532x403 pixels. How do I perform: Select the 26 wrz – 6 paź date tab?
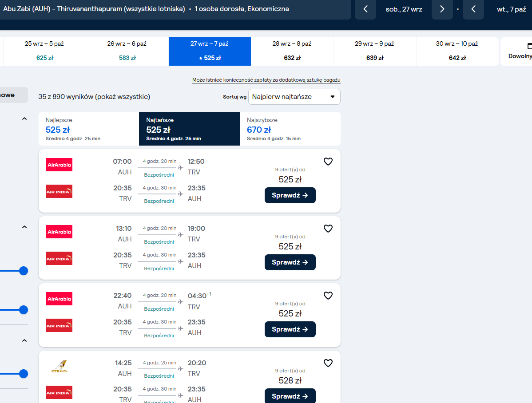[127, 51]
